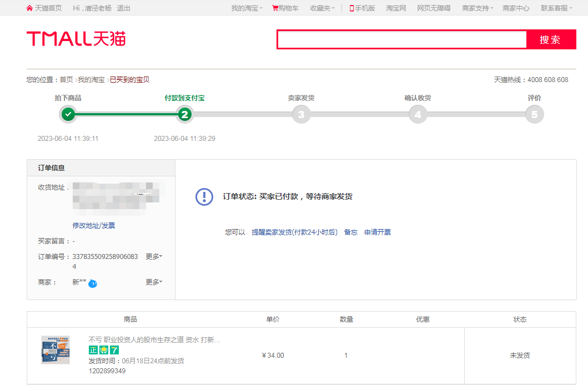Focus the Tmall search input field
This screenshot has height=391, width=588.
pyautogui.click(x=402, y=39)
